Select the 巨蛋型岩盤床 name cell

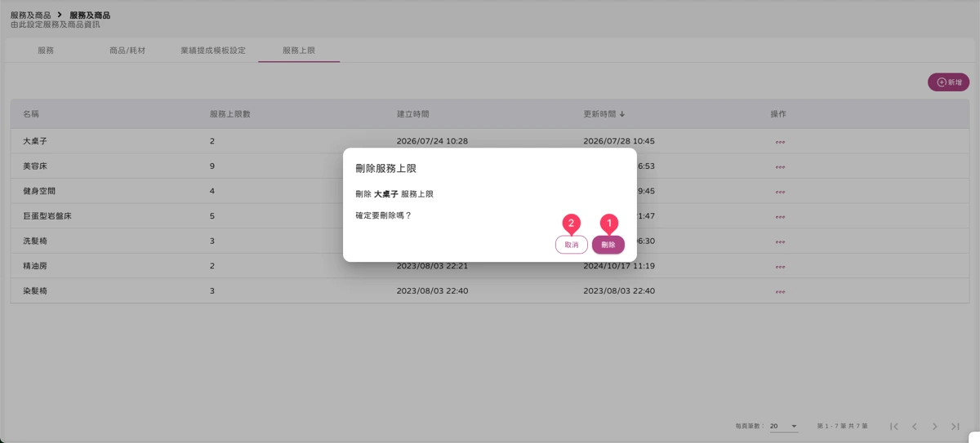(x=47, y=216)
